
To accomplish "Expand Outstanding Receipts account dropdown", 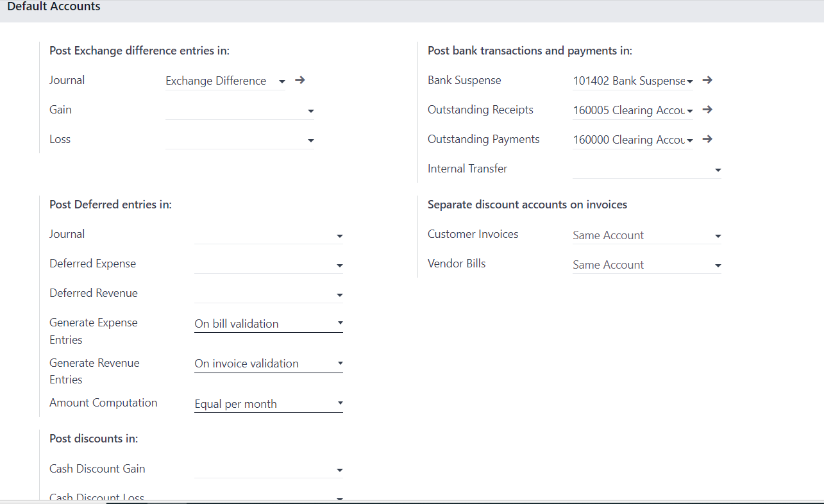I will point(690,111).
